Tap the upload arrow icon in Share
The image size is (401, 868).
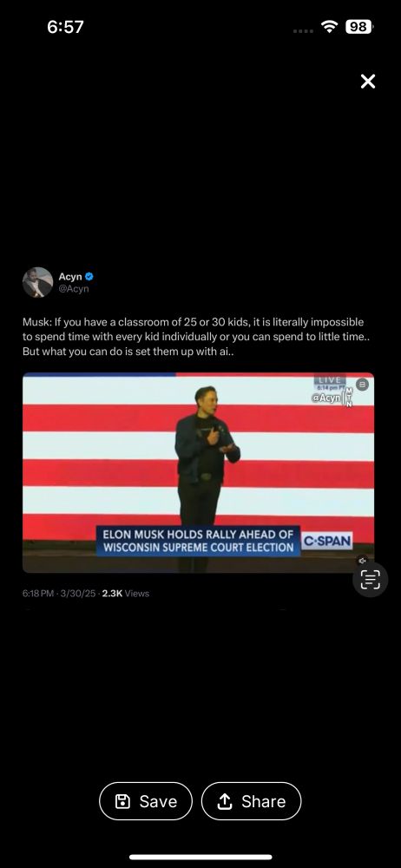point(224,801)
